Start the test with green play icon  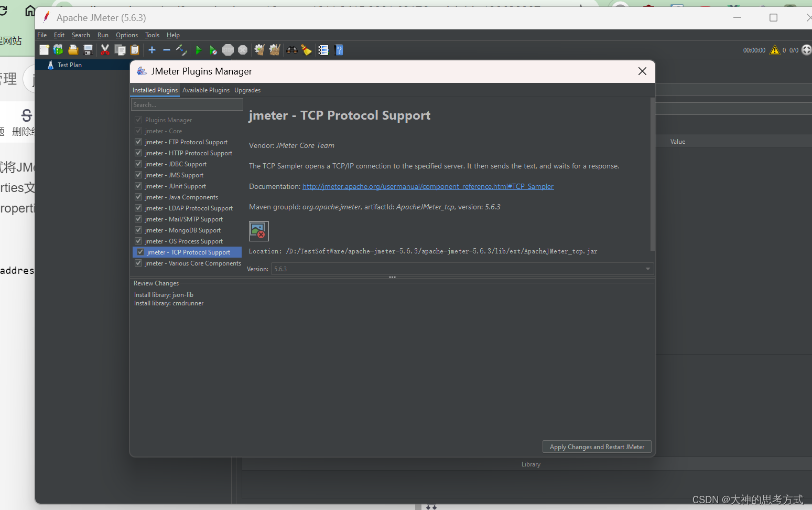click(198, 50)
